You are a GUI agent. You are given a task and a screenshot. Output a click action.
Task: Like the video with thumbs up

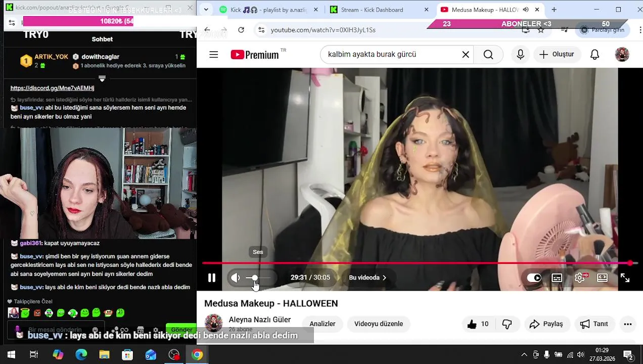[478, 324]
